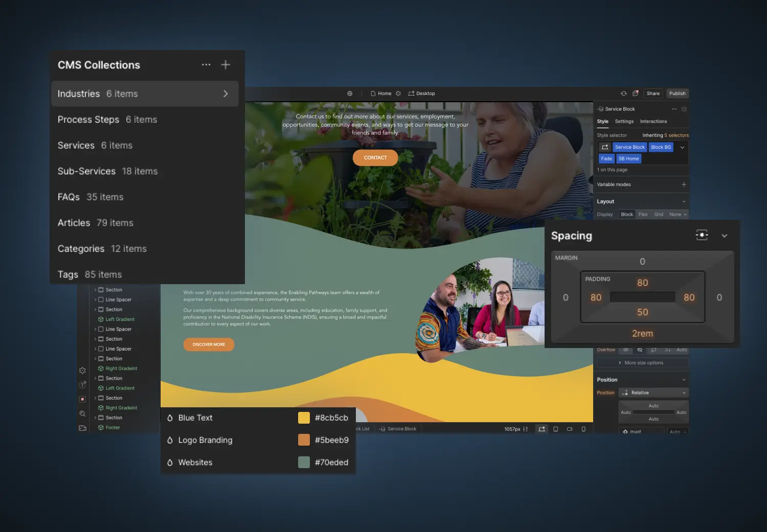
Task: Open Service Block more options ellipsis
Action: [674, 109]
